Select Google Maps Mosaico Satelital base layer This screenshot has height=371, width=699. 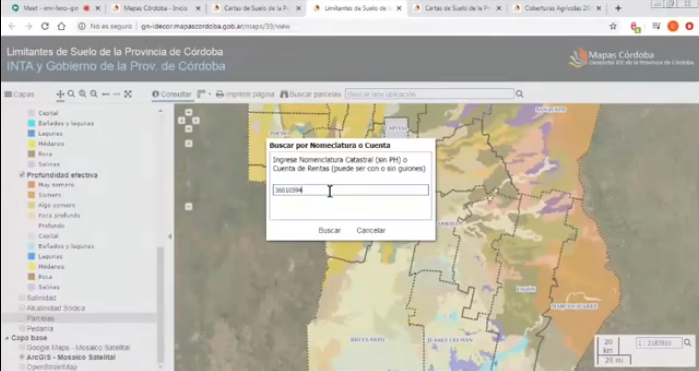pyautogui.click(x=21, y=347)
